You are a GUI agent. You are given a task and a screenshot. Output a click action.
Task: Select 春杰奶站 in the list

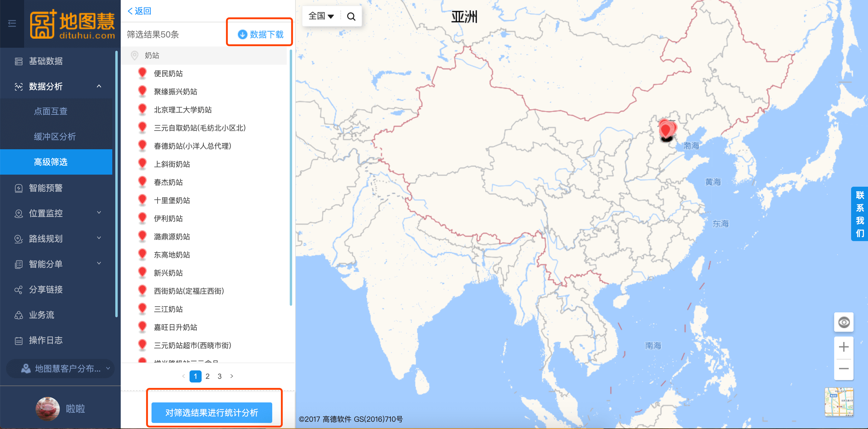point(168,182)
